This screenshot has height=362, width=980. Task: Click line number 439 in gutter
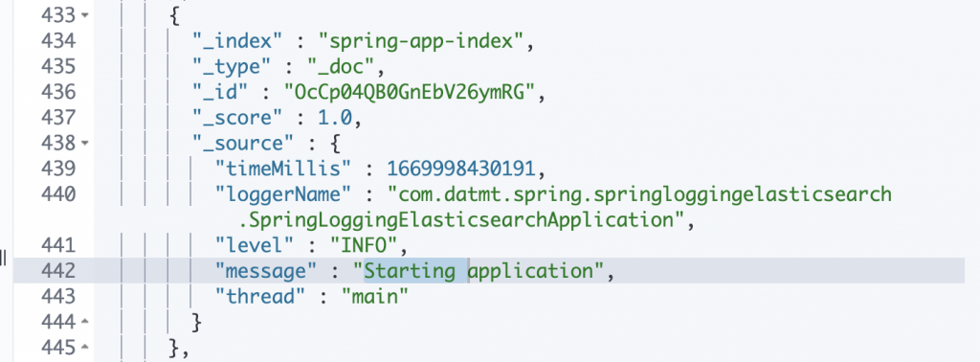58,169
